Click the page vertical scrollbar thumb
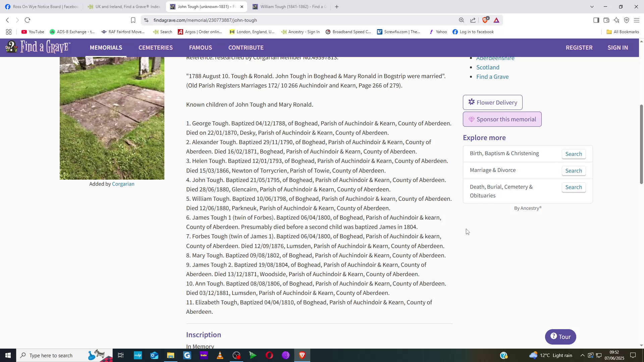Viewport: 644px width, 362px height. coord(641,144)
